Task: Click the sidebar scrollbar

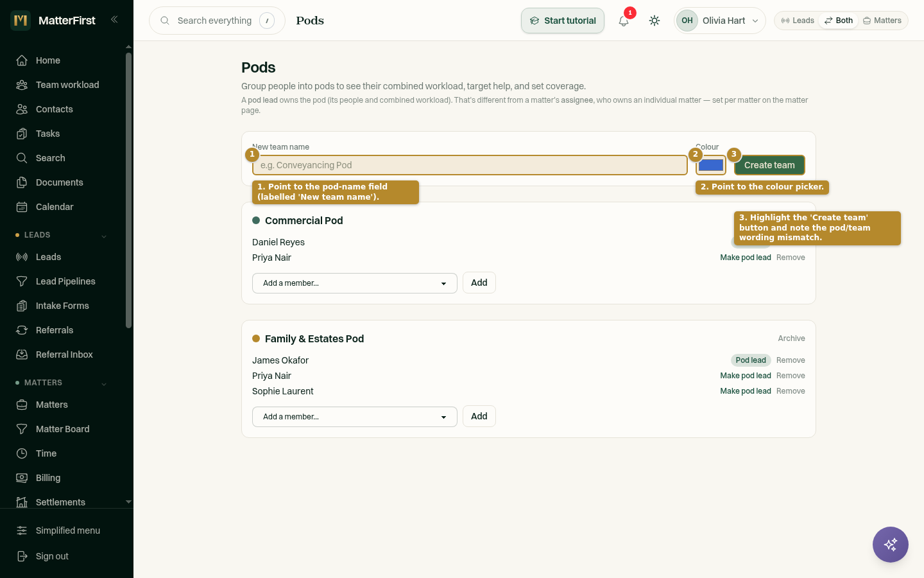Action: click(128, 190)
